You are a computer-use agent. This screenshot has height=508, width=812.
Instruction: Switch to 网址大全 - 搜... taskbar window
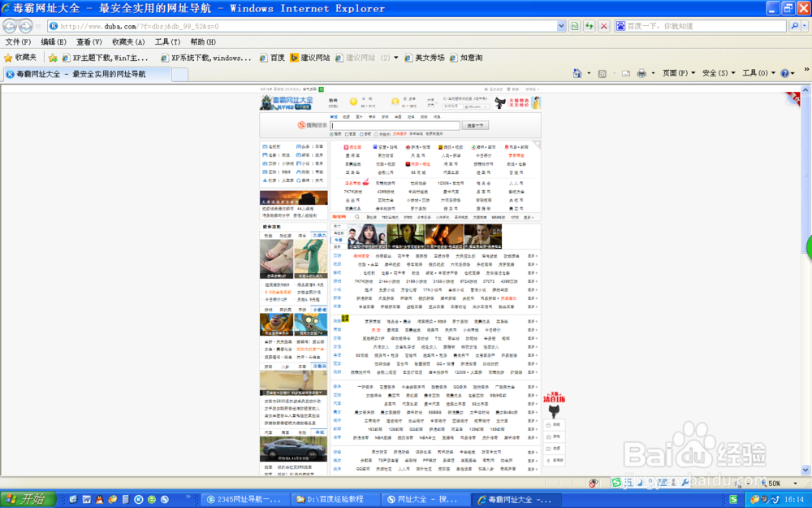[x=425, y=499]
